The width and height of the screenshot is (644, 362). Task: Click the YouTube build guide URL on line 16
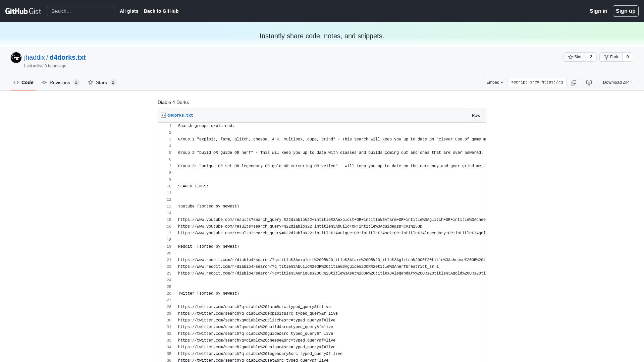300,227
